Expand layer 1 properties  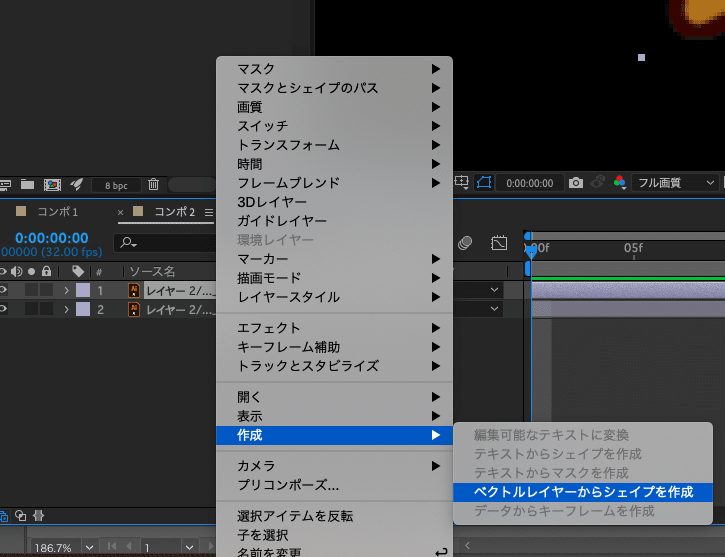pos(67,290)
